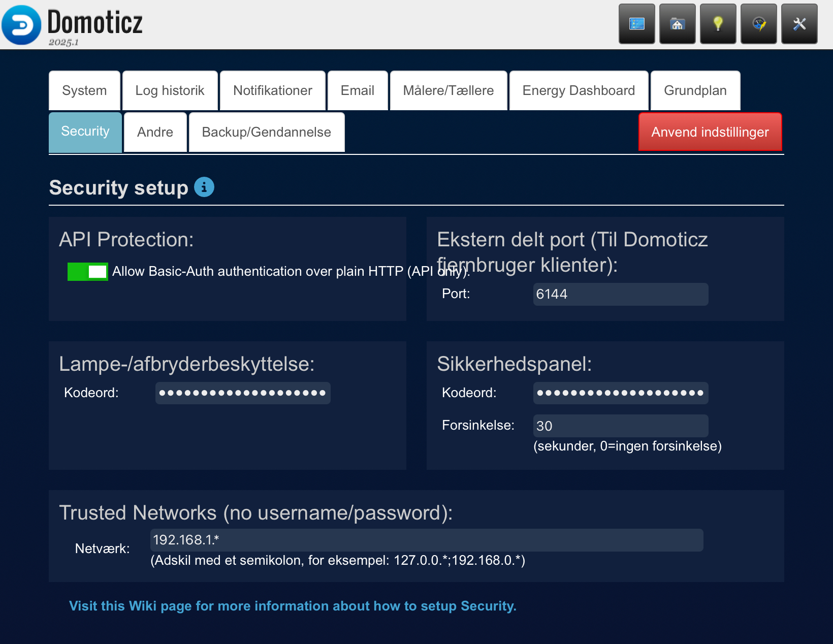Click the Forsinkelse delay field
This screenshot has height=644, width=833.
coord(620,426)
